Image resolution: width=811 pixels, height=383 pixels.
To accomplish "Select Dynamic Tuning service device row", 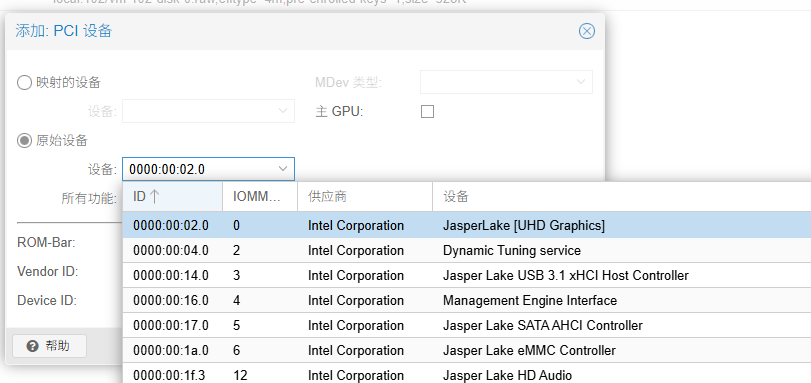I will [x=467, y=251].
